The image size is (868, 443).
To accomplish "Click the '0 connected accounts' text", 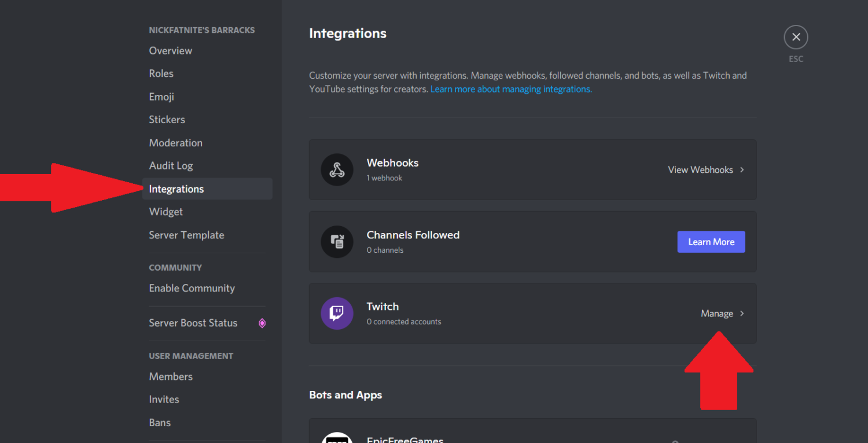I will pyautogui.click(x=404, y=322).
